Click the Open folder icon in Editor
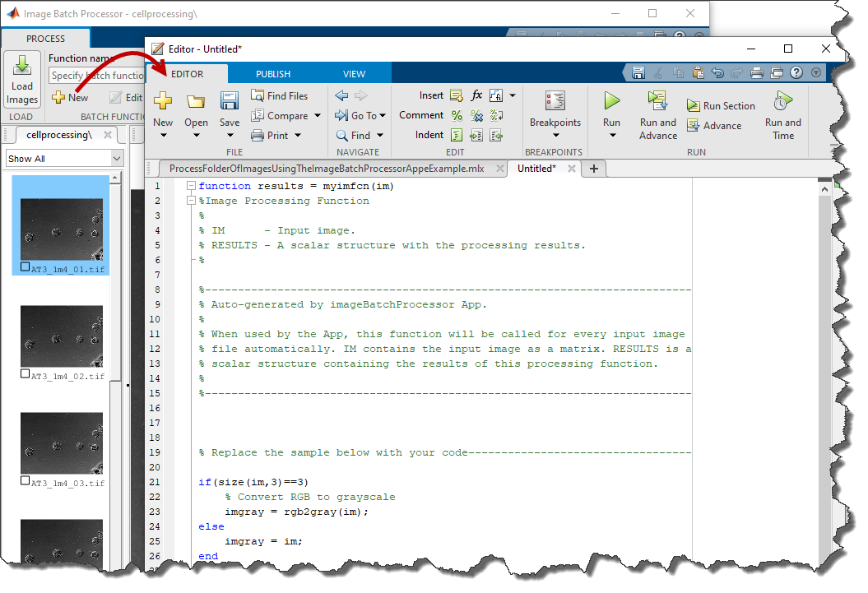 pos(196,101)
